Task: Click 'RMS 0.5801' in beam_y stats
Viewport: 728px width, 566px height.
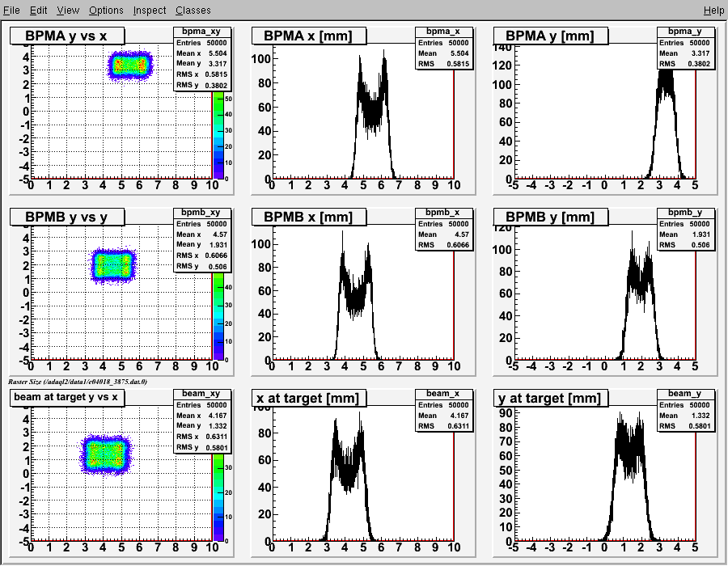Action: [685, 426]
